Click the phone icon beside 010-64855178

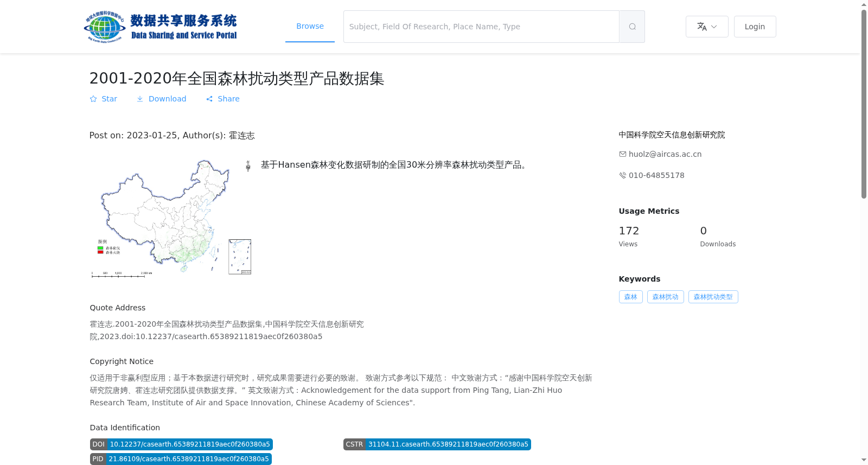[623, 175]
